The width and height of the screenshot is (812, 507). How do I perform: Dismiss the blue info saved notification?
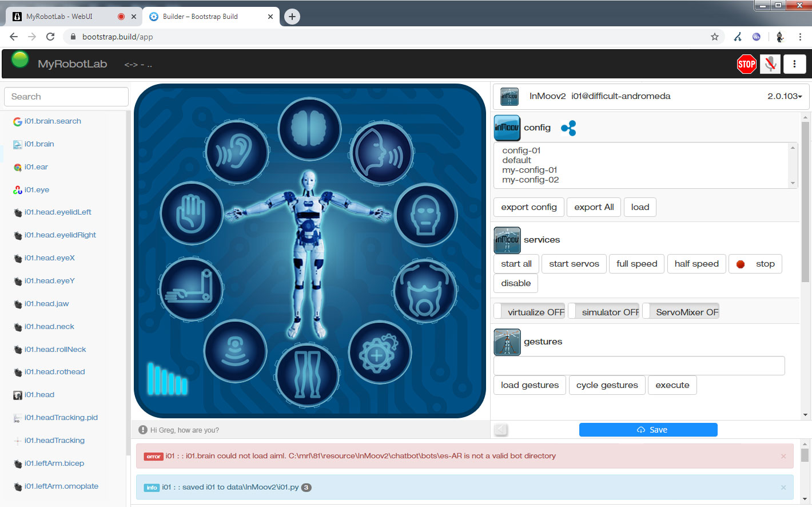[783, 488]
